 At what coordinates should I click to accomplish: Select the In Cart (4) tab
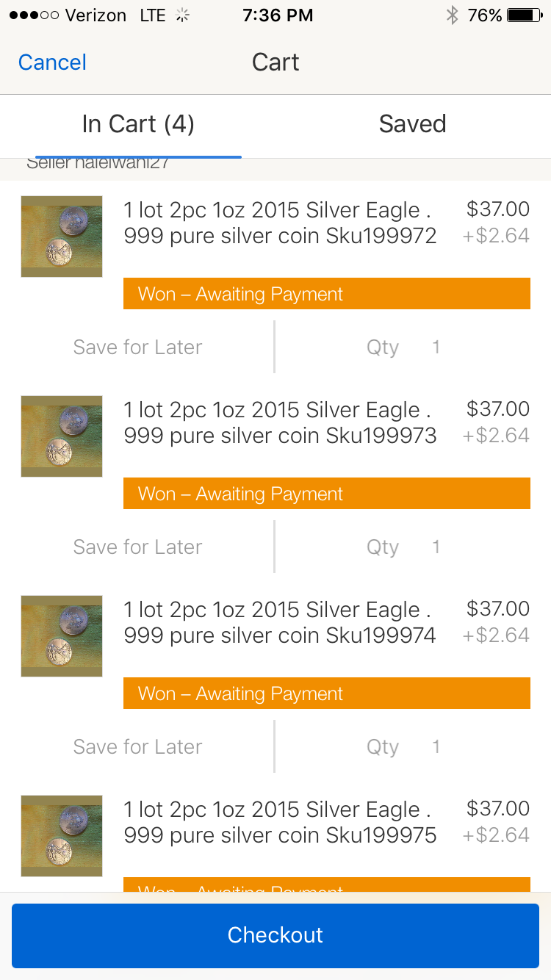pyautogui.click(x=138, y=124)
